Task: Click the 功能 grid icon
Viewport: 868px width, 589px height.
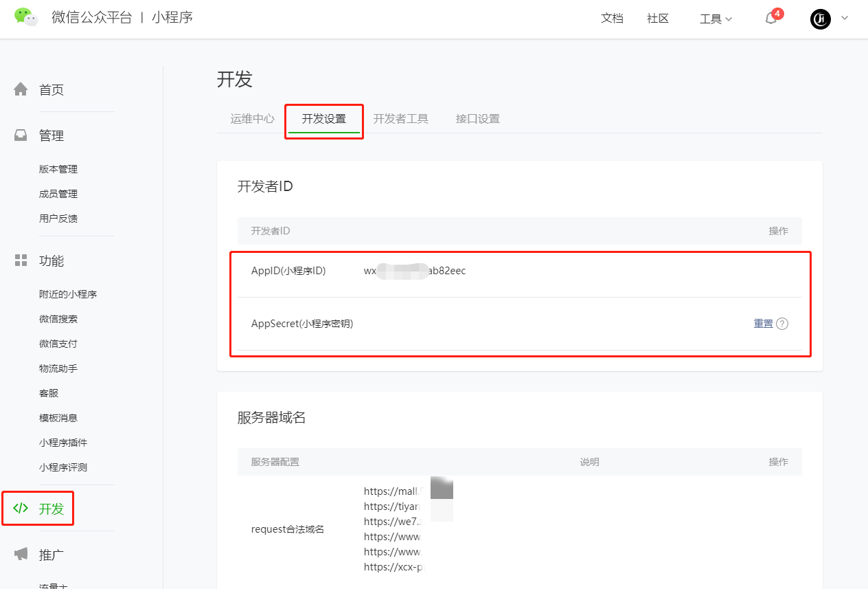Action: 21,260
